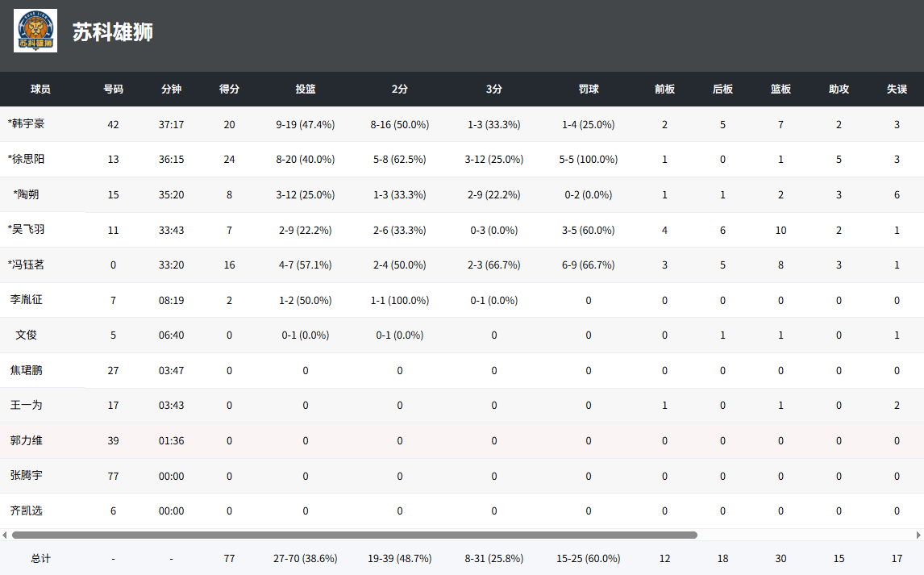The image size is (924, 575).
Task: Click the left scroll arrow of table
Action: [x=5, y=535]
